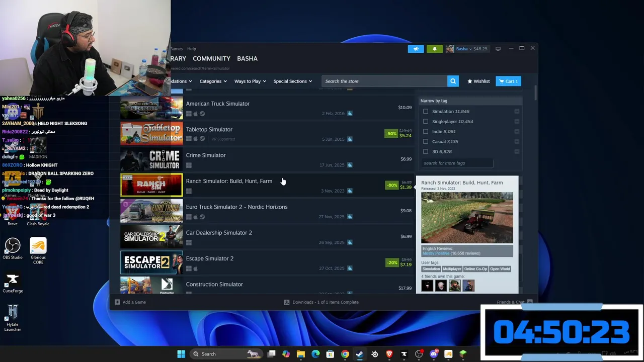The height and width of the screenshot is (362, 644).
Task: Open the Escape Simulator 2 result
Action: point(267,262)
